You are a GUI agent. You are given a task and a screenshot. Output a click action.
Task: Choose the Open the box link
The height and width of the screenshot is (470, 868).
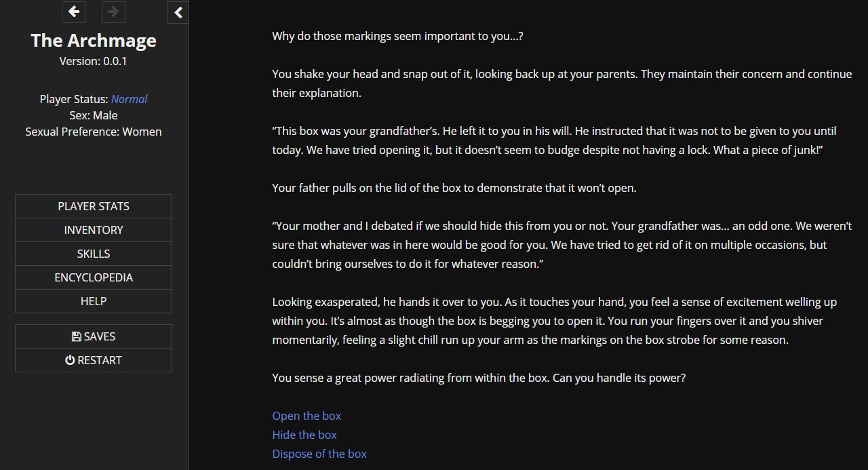click(x=307, y=416)
